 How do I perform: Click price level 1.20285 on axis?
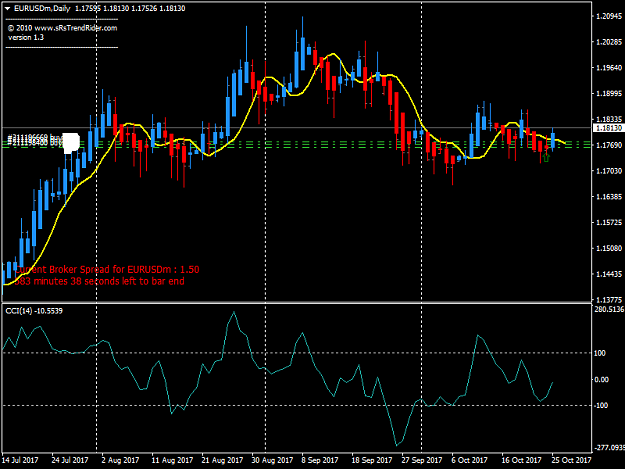(x=608, y=42)
